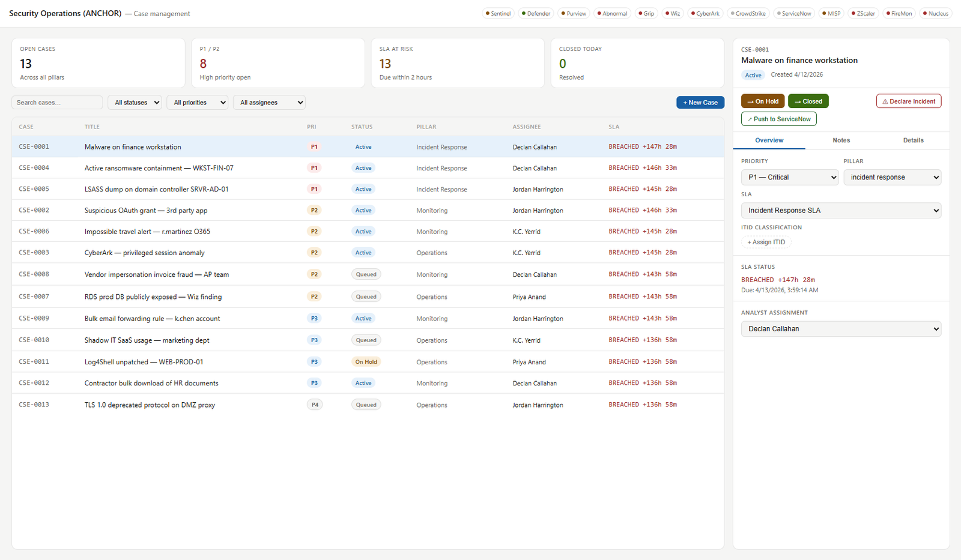The image size is (961, 560).
Task: Click the On Hold badge for CSE-0011
Action: pos(366,362)
